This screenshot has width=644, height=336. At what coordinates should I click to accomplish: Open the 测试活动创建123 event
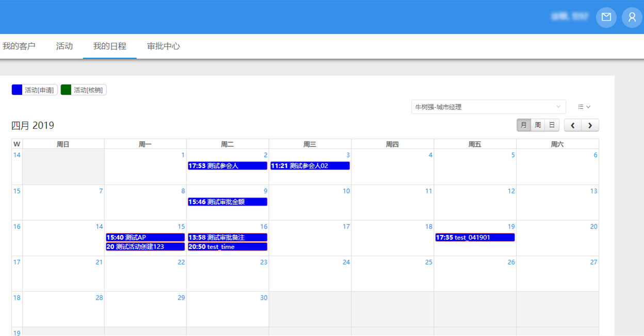click(145, 247)
